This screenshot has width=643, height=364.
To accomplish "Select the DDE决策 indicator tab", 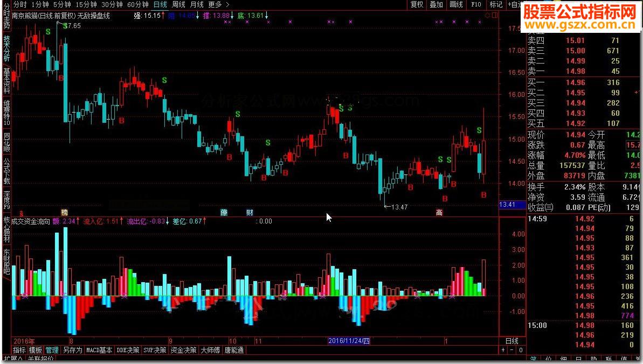I will coord(128,350).
